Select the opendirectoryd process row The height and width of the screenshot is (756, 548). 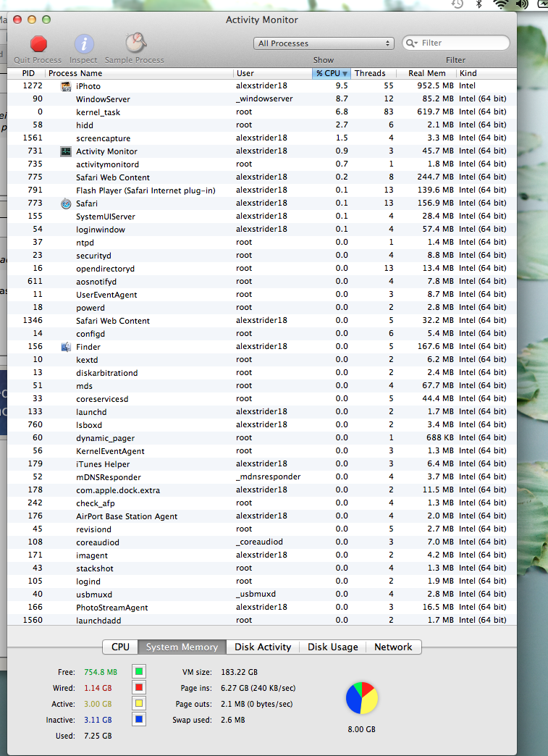tap(262, 268)
